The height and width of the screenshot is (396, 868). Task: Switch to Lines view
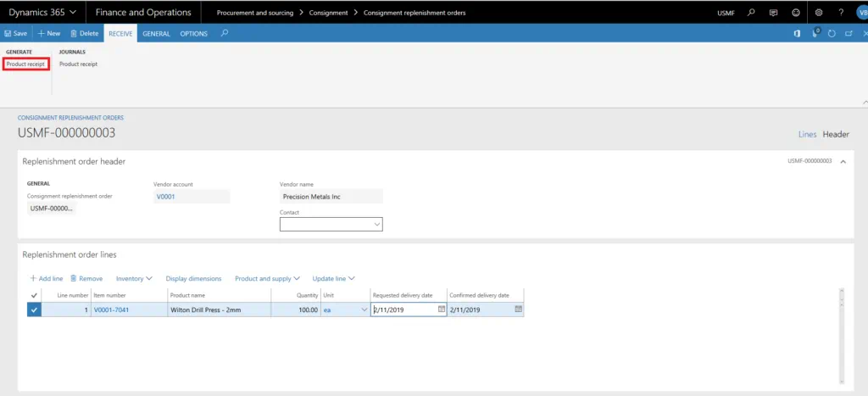(x=807, y=134)
